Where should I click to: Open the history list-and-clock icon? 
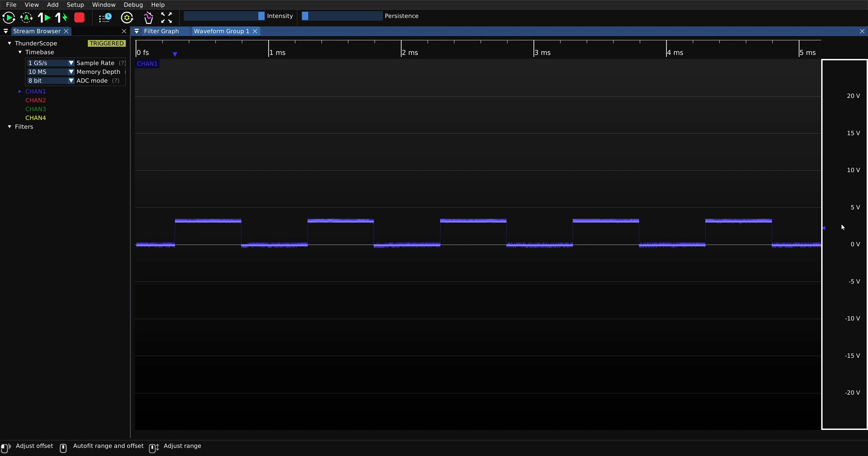(105, 18)
